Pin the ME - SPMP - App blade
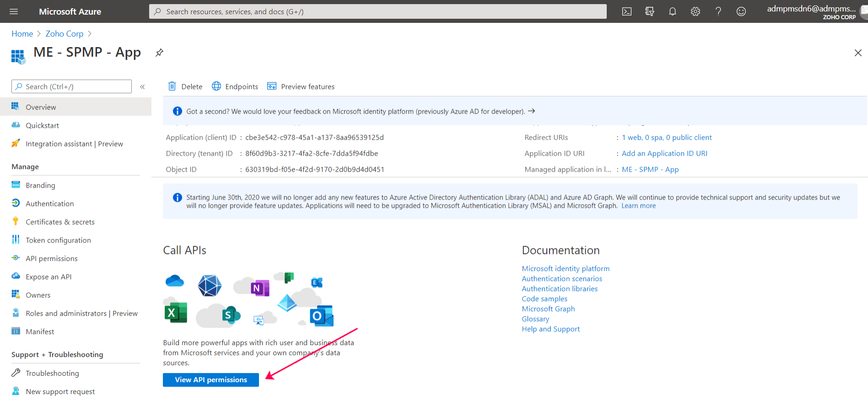 point(159,53)
